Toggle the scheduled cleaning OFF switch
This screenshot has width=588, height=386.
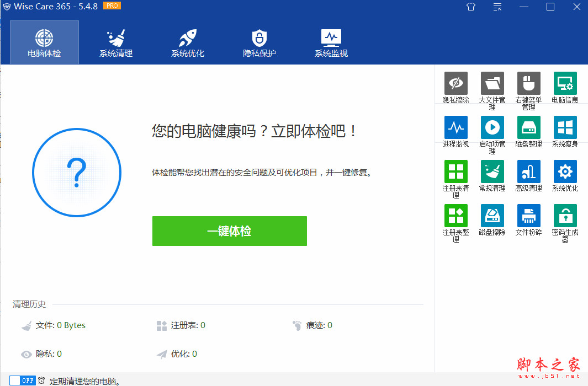click(23, 380)
